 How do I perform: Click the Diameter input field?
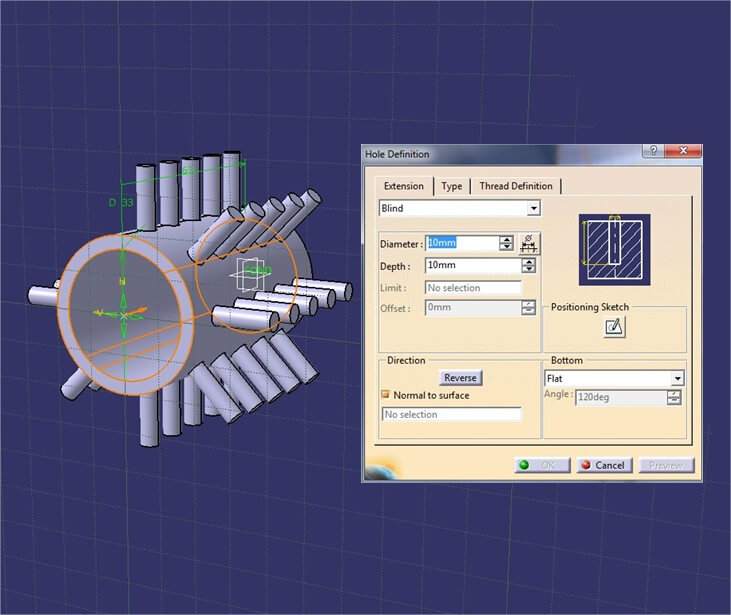coord(462,243)
